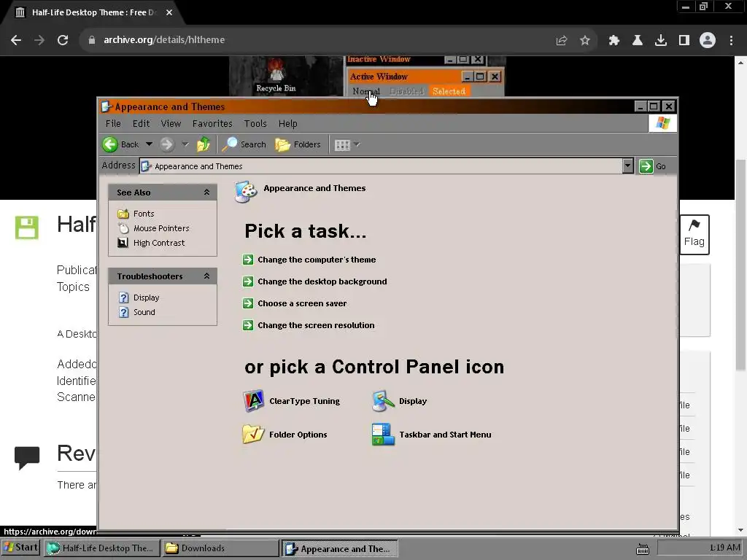Open the View menu

[171, 124]
